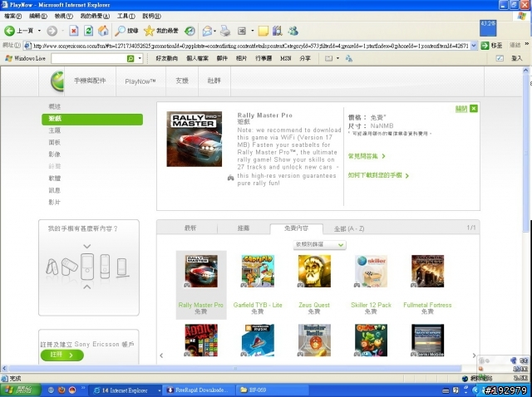Click the IE Back arrow button
Viewport: 532px width, 397px height.
tap(9, 31)
